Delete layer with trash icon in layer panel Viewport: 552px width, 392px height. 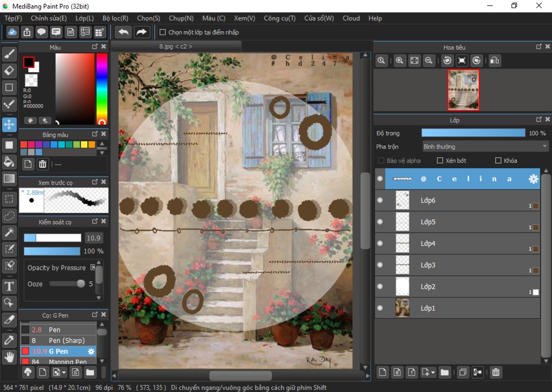coord(496,372)
